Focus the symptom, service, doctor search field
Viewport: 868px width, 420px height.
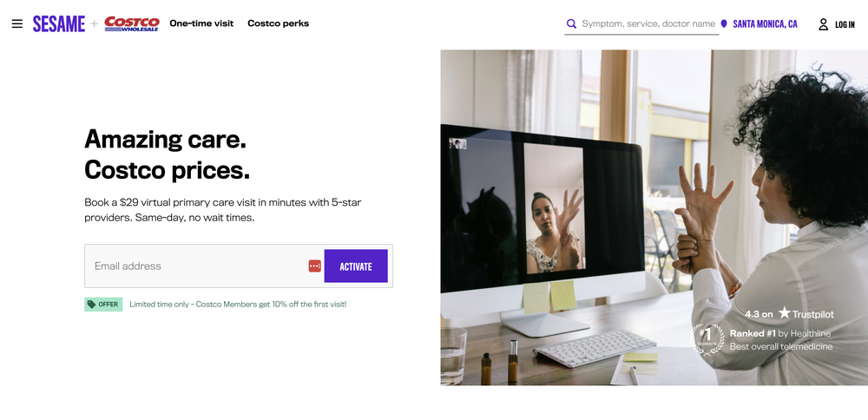click(x=648, y=23)
